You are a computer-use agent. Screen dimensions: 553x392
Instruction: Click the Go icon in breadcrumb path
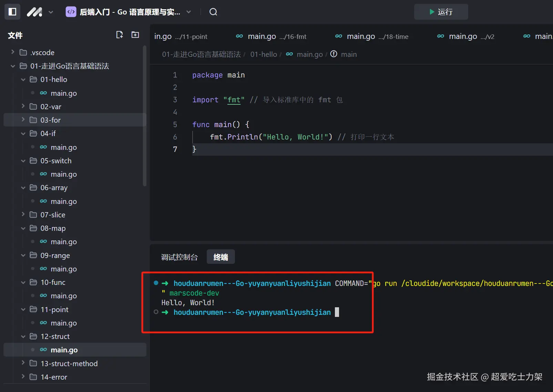click(289, 54)
